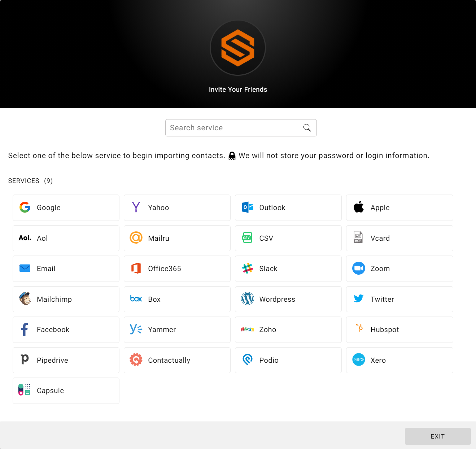
Task: Click the 'Invite Your Friends' heading
Action: pyautogui.click(x=238, y=90)
